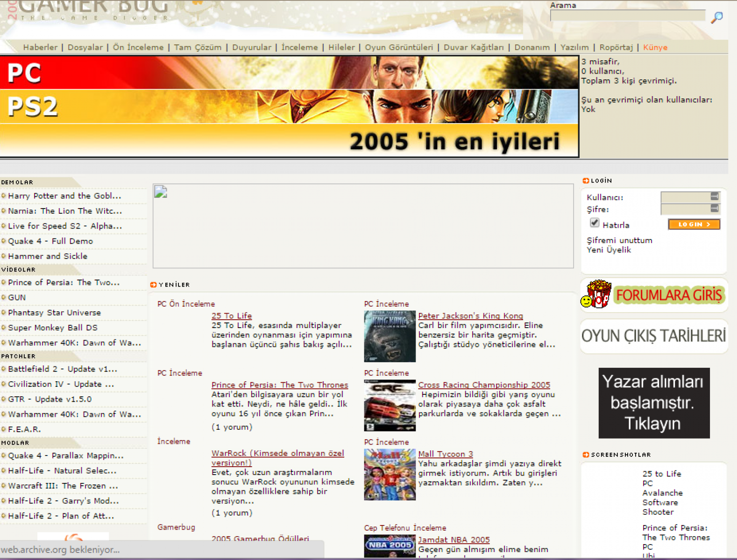Image resolution: width=737 pixels, height=560 pixels.
Task: Open the Haberler menu item
Action: pyautogui.click(x=40, y=47)
